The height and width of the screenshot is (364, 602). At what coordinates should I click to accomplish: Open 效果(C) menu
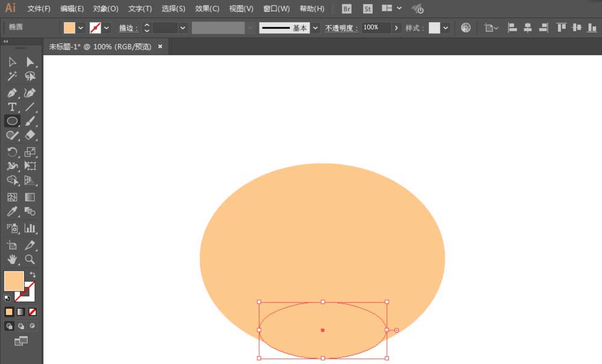207,8
